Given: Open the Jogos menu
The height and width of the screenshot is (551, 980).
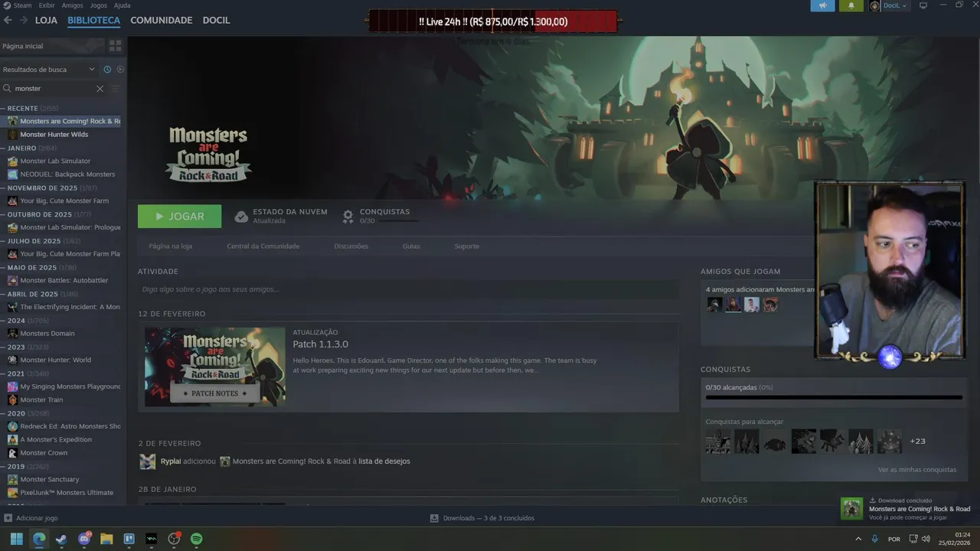Looking at the screenshot, I should point(99,5).
